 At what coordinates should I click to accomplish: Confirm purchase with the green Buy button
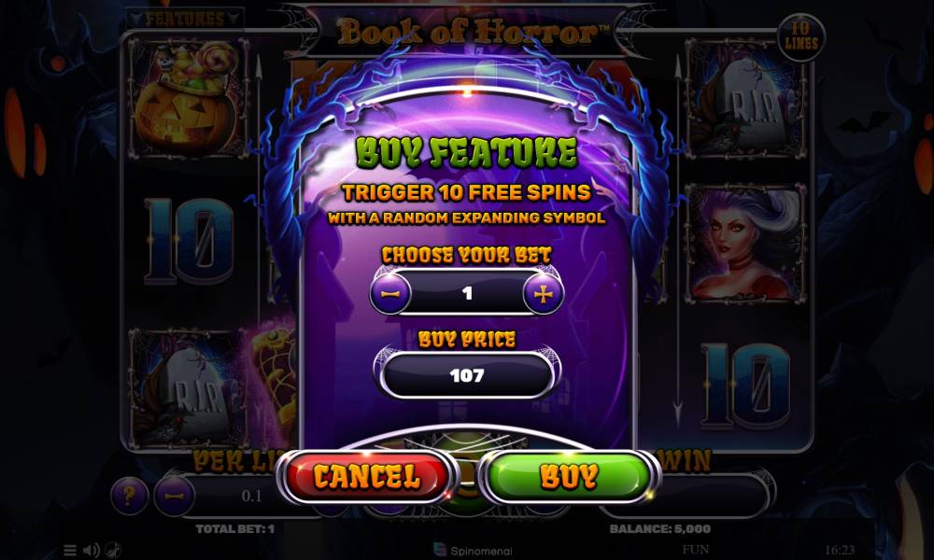[x=569, y=477]
